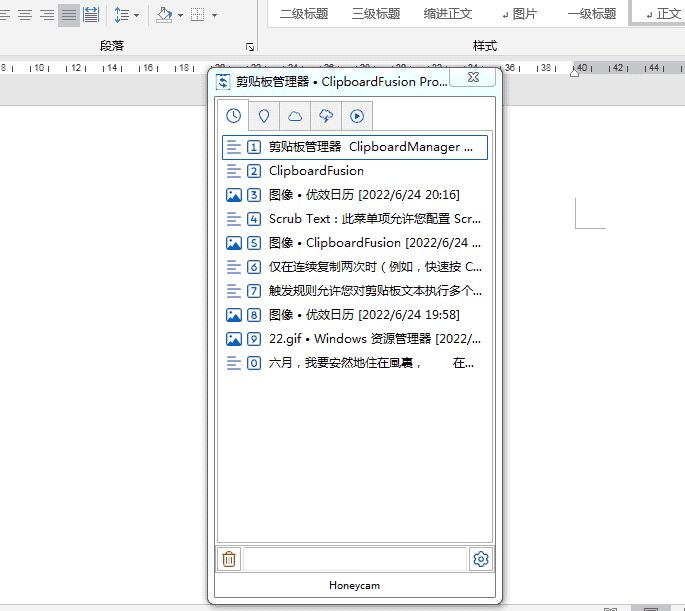Open the cloud sync lightning tab
This screenshot has width=685, height=611.
(x=326, y=116)
